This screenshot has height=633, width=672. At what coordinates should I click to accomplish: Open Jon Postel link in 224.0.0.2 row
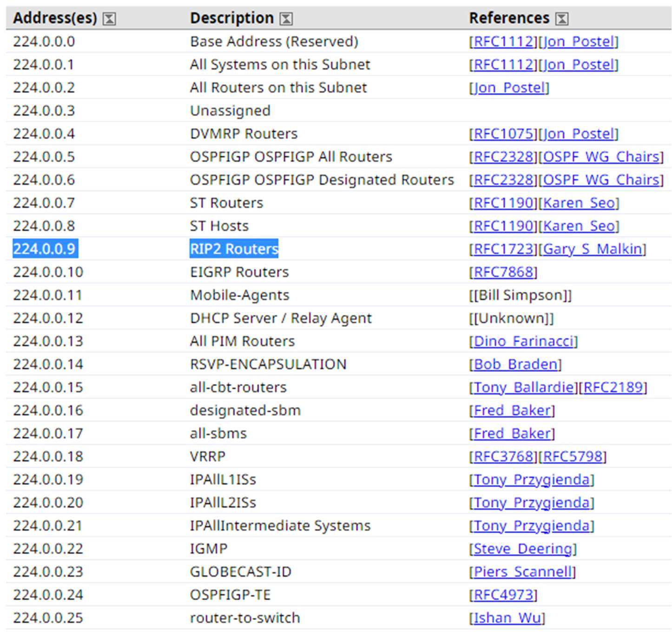(509, 88)
